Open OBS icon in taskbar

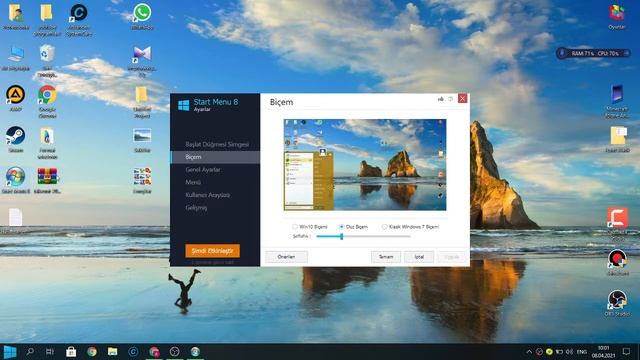click(x=174, y=351)
